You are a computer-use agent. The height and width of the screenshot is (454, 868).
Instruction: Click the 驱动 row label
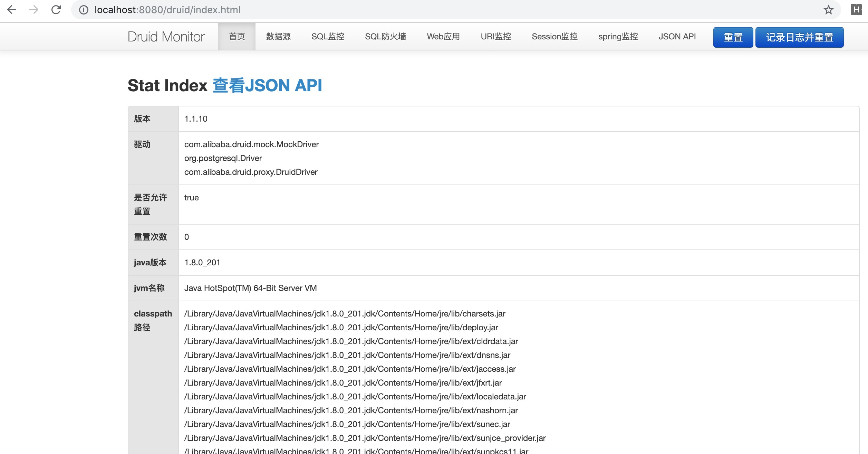pyautogui.click(x=142, y=144)
